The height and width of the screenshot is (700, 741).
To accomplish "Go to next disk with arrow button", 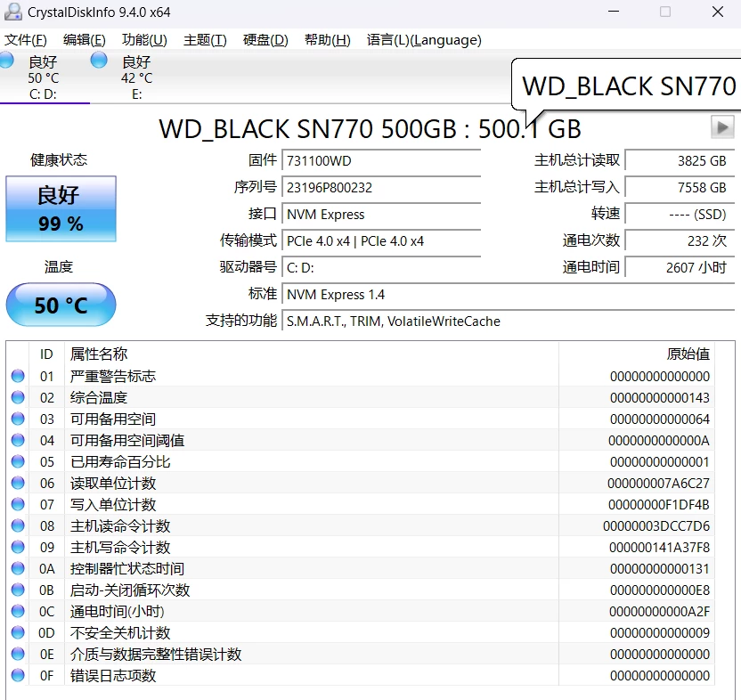I will tap(722, 126).
